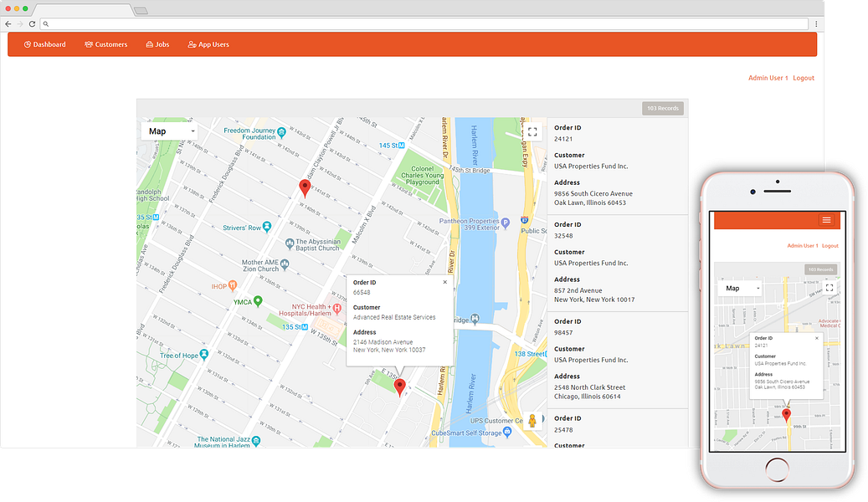Select order ID 98457 in the list
This screenshot has width=868, height=502.
(x=563, y=333)
